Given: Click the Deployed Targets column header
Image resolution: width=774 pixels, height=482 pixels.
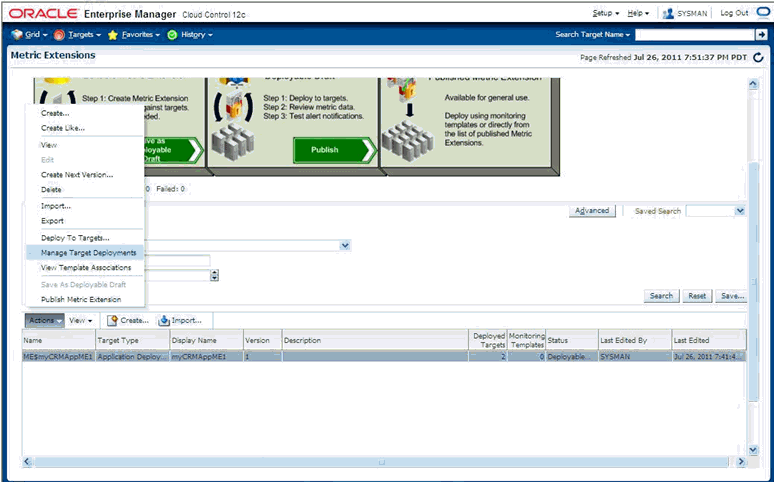Looking at the screenshot, I should tap(488, 340).
